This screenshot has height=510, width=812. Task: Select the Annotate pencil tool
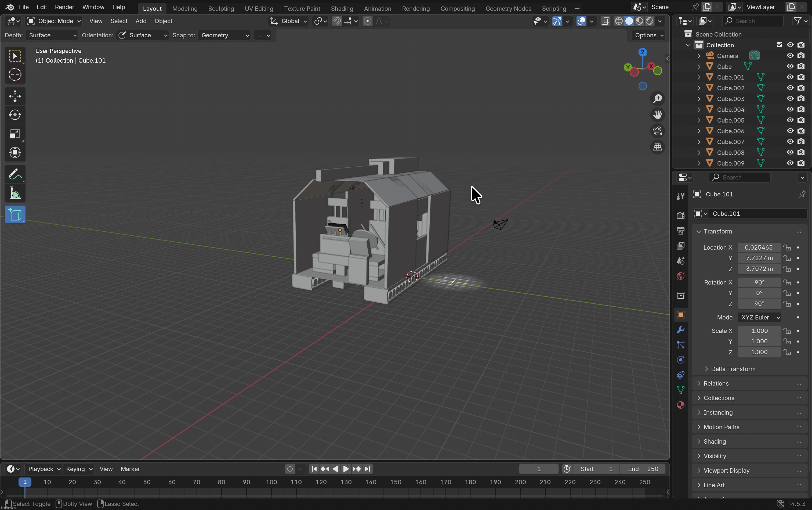[x=15, y=174]
